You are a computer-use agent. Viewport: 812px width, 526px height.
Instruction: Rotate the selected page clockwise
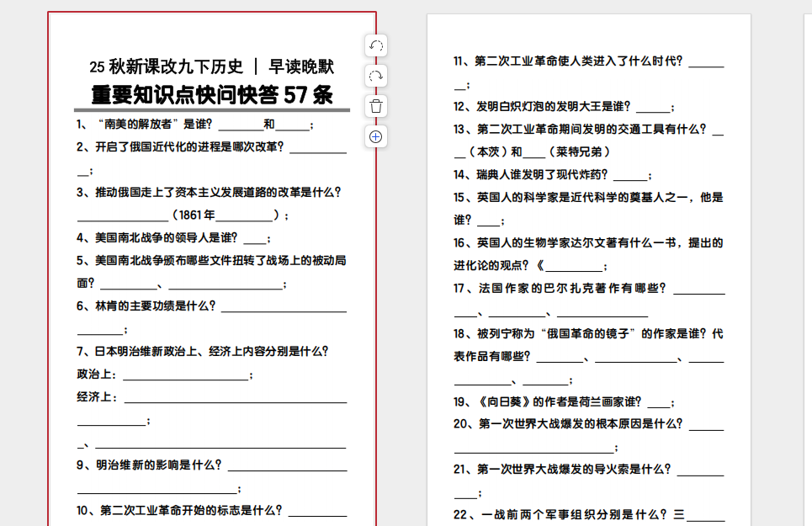tap(376, 76)
